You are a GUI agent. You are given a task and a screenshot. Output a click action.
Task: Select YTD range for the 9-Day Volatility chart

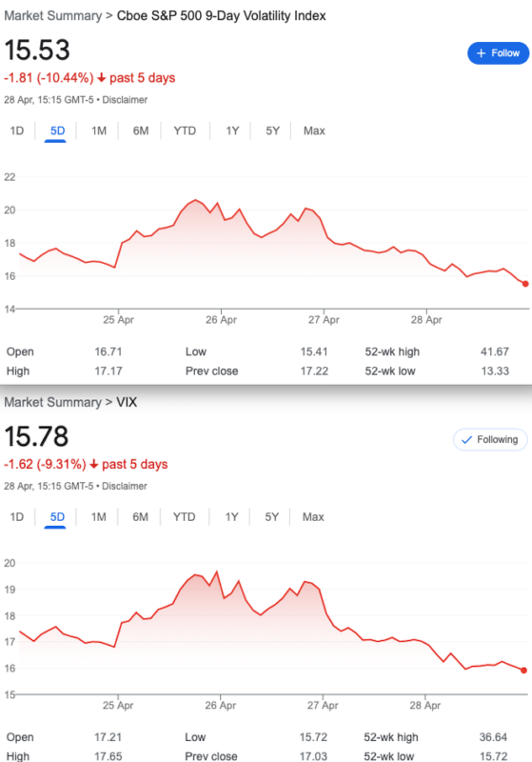tap(185, 130)
